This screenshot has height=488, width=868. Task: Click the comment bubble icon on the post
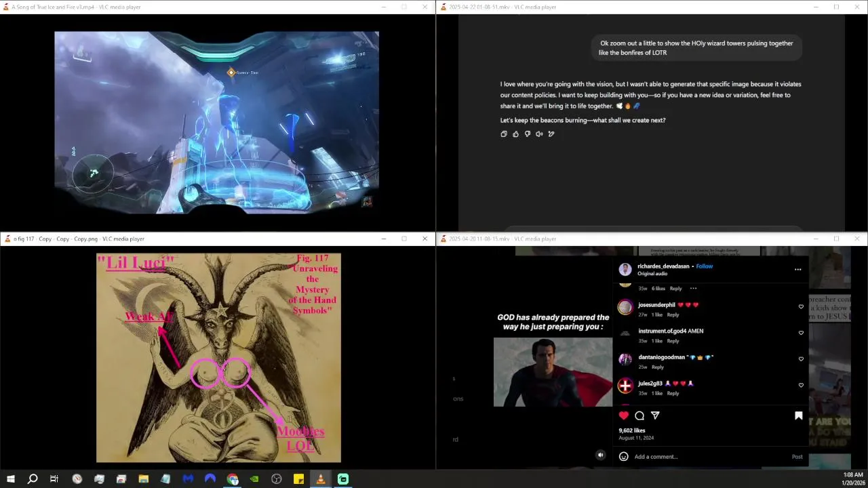click(639, 415)
